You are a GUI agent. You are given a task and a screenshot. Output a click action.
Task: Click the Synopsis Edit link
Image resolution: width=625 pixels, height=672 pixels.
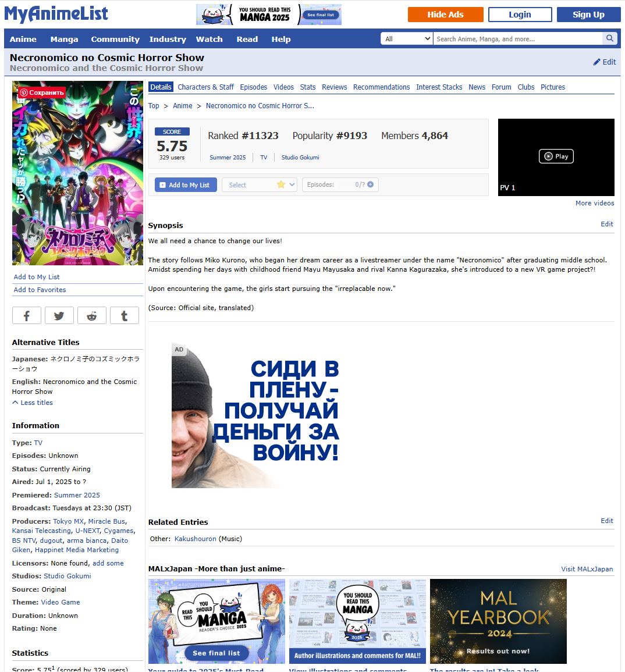click(607, 224)
